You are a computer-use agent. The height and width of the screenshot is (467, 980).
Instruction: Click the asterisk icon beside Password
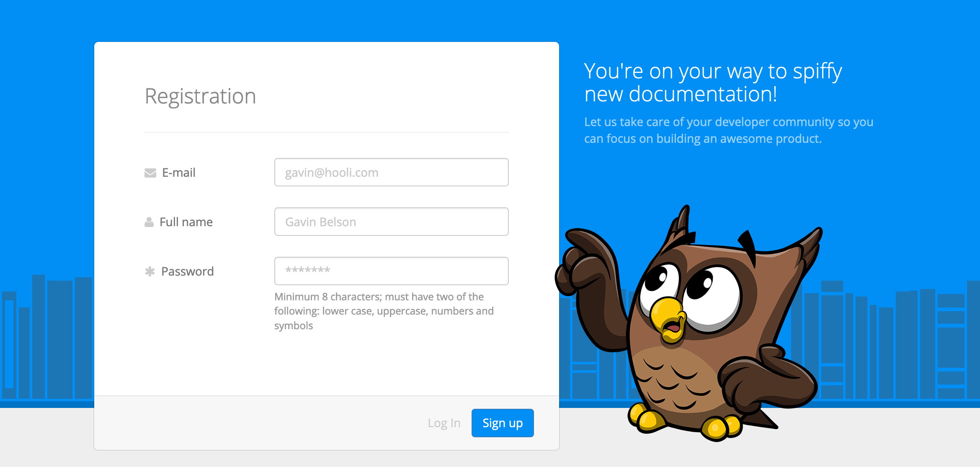coord(150,271)
